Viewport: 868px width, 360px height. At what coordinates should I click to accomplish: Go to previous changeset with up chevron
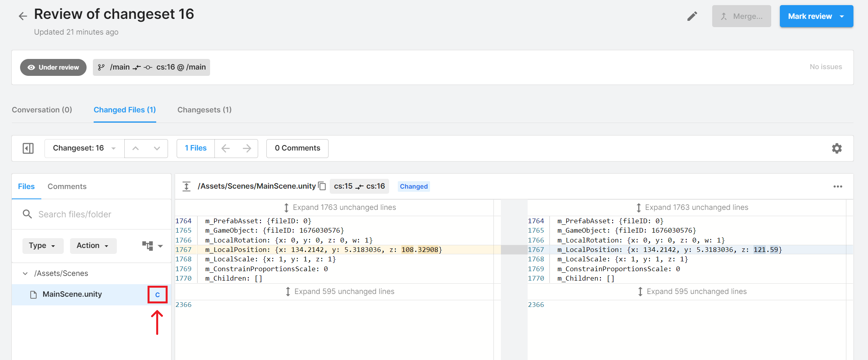pyautogui.click(x=135, y=148)
